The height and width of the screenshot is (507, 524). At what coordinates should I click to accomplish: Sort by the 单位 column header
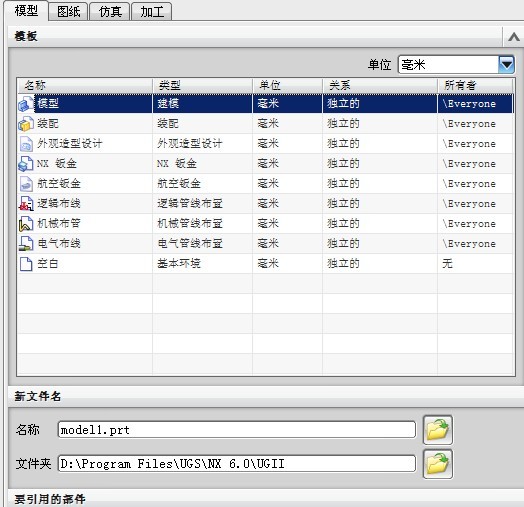click(287, 86)
